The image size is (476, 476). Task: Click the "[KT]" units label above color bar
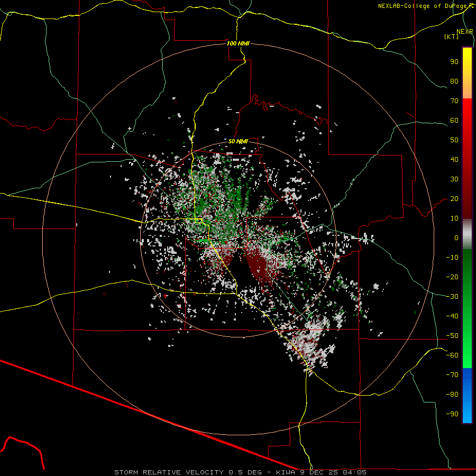tap(451, 36)
